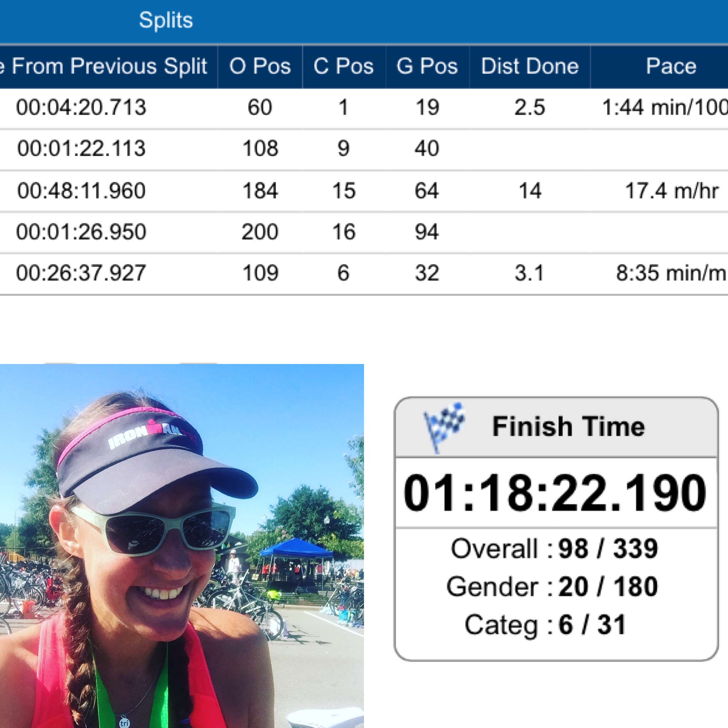Select the Splits header tab
Viewport: 728px width, 728px height.
[166, 20]
